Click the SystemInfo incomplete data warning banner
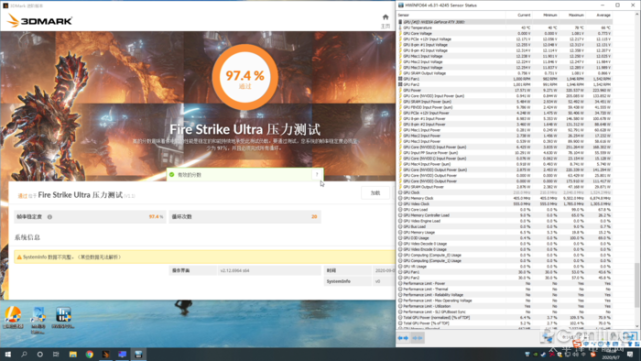This screenshot has width=641, height=361. [x=204, y=257]
